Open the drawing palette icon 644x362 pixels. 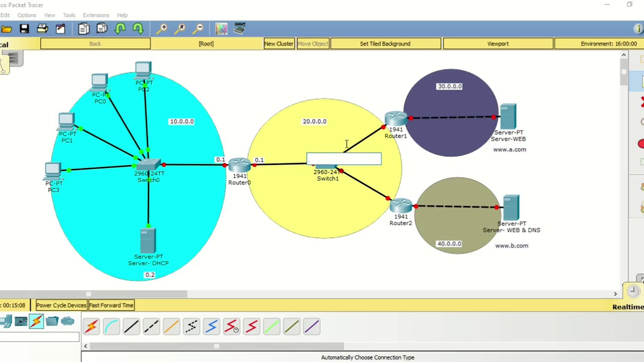221,29
